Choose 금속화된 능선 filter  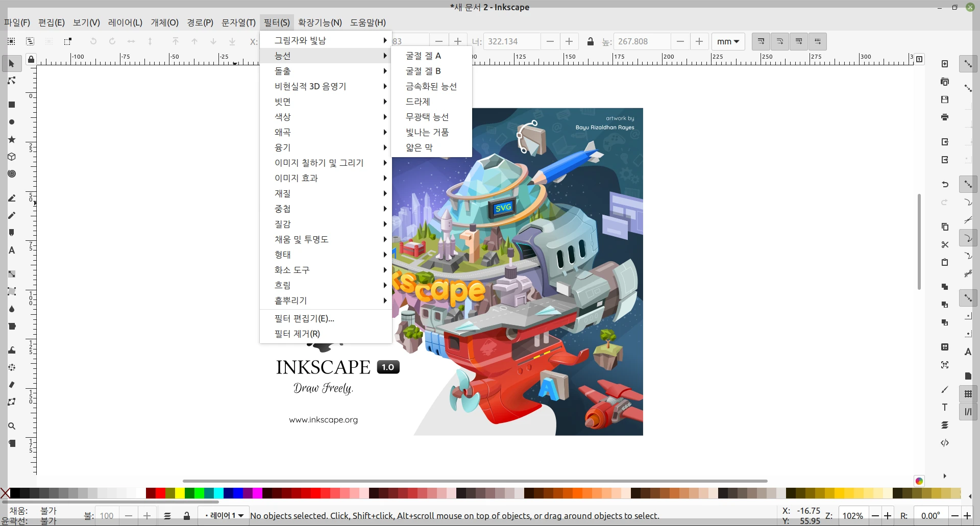point(431,86)
